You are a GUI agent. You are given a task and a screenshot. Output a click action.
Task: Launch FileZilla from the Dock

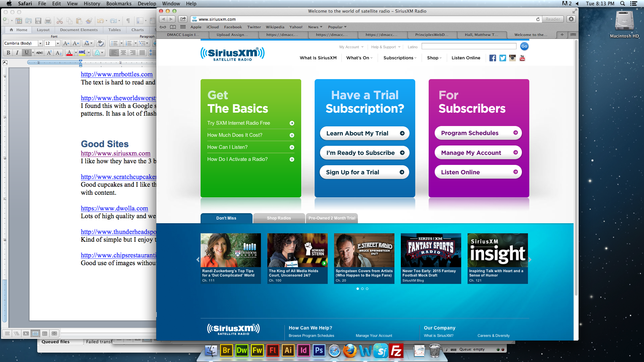click(396, 351)
